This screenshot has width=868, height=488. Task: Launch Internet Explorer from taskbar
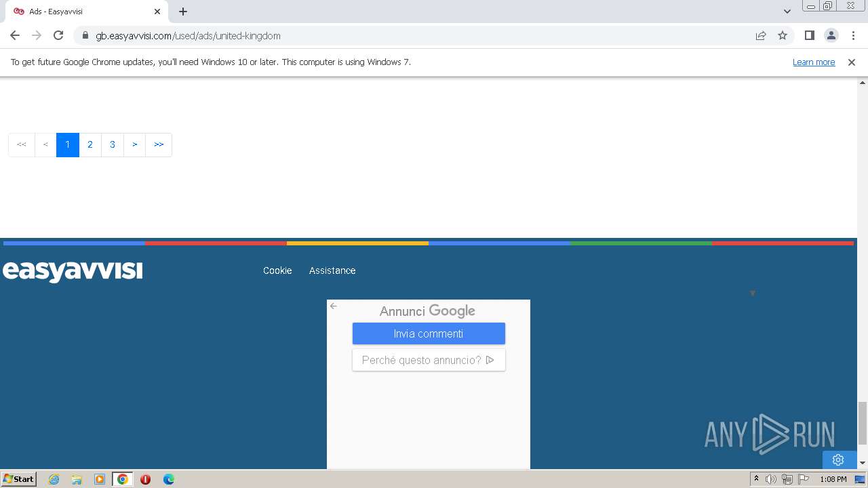(x=54, y=479)
